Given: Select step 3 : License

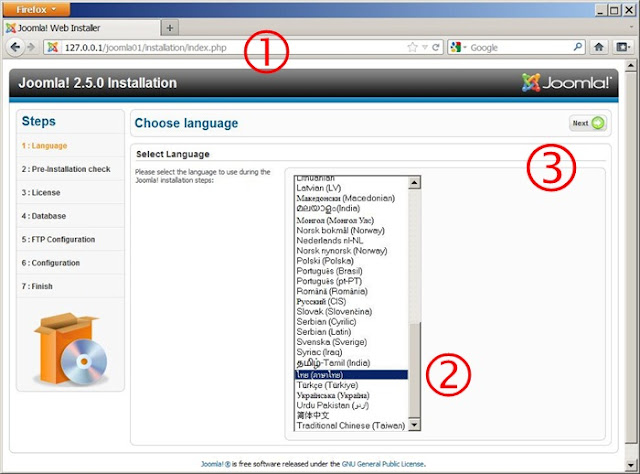Looking at the screenshot, I should pos(41,193).
